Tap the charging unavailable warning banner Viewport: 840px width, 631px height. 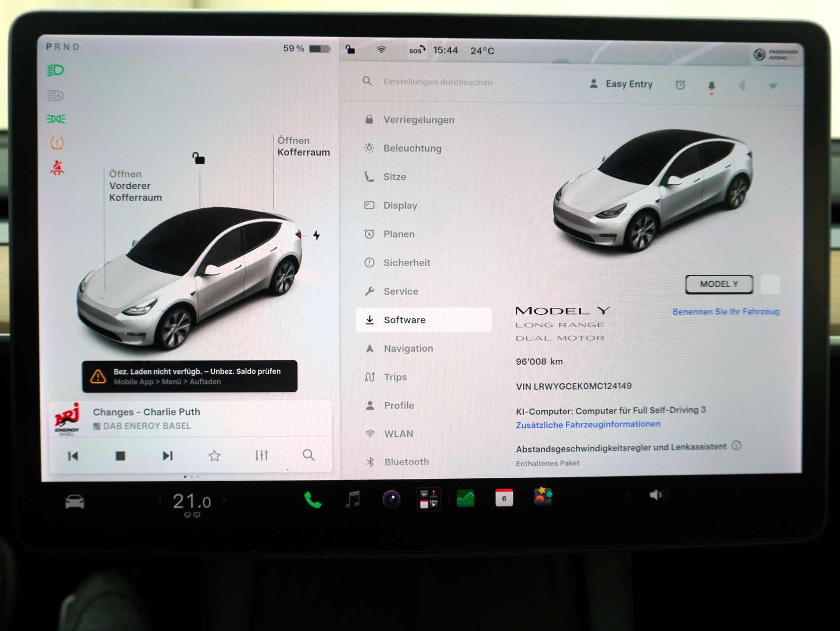click(x=190, y=377)
